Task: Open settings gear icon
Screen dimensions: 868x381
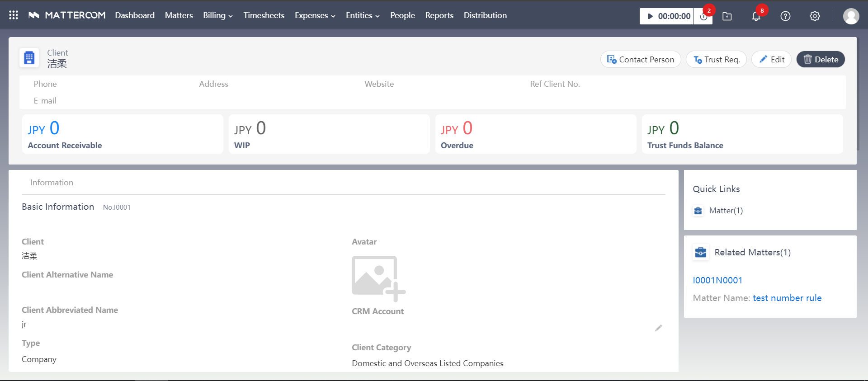Action: [x=815, y=16]
